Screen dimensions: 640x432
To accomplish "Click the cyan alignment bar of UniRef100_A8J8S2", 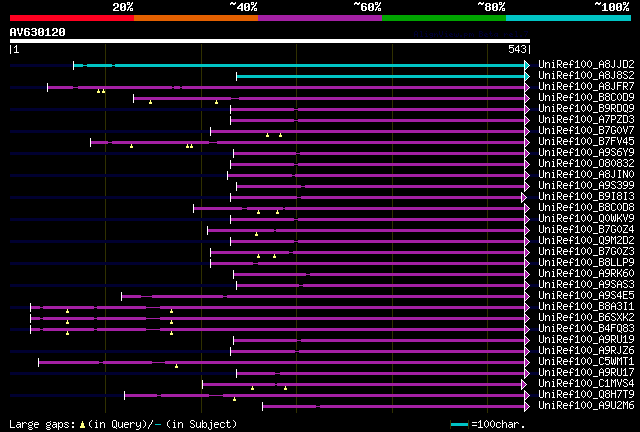I will pyautogui.click(x=380, y=76).
